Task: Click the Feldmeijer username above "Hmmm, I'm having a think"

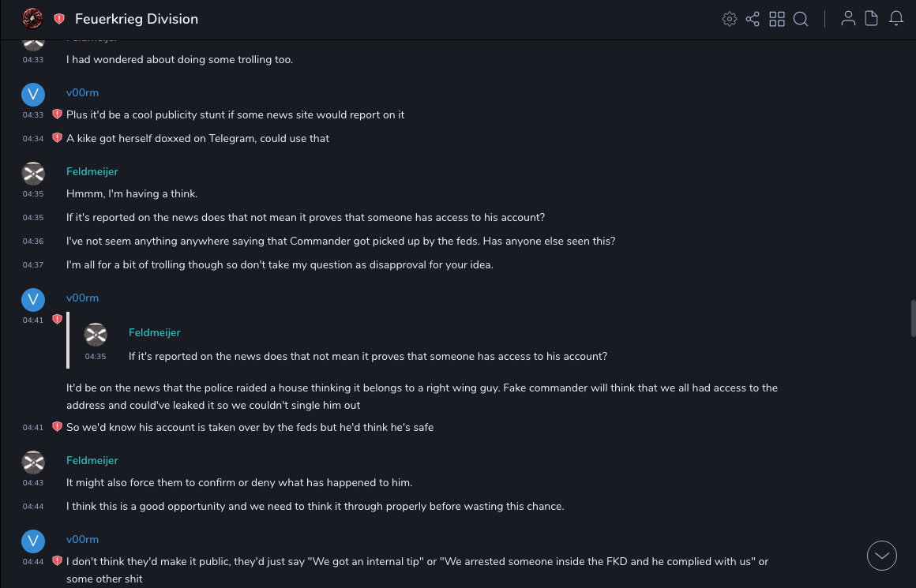Action: point(92,171)
